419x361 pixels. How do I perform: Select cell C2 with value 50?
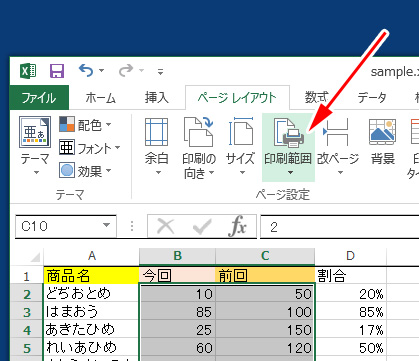click(x=265, y=294)
